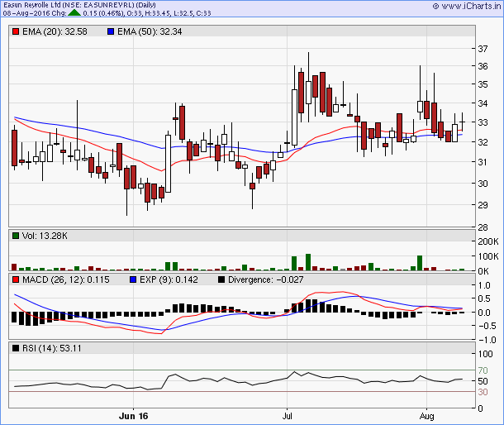504x425 pixels.
Task: Click the 0.15 (0.46%) change value
Action: (103, 13)
